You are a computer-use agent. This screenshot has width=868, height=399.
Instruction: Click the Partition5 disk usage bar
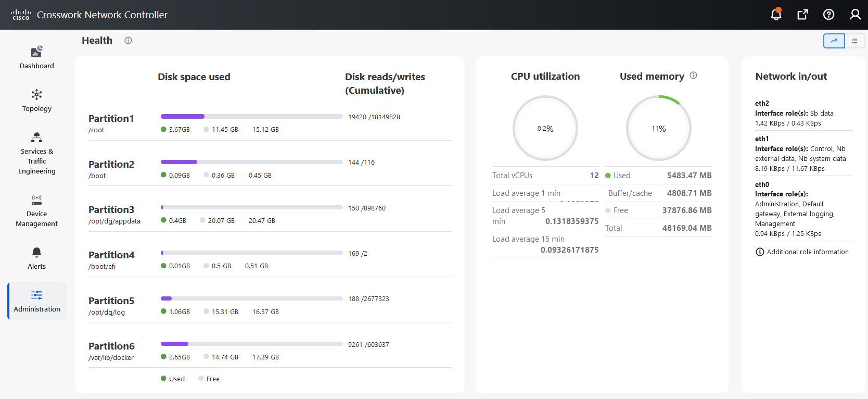tap(252, 298)
